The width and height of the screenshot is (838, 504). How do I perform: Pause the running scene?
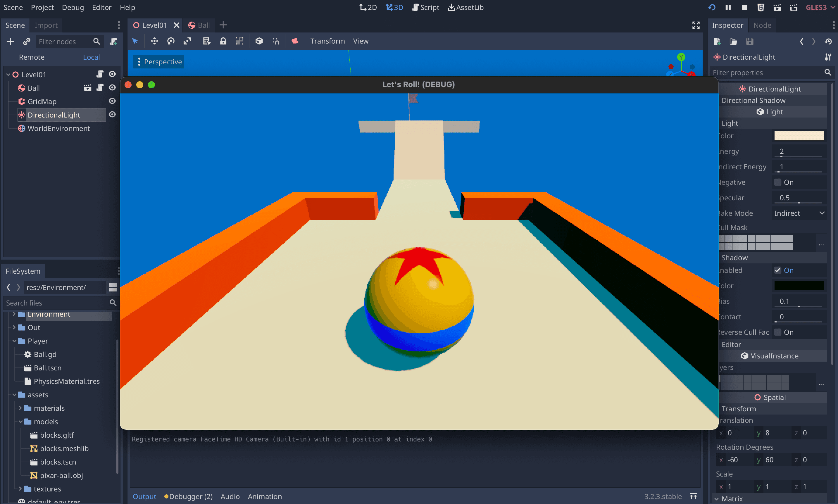pyautogui.click(x=728, y=7)
